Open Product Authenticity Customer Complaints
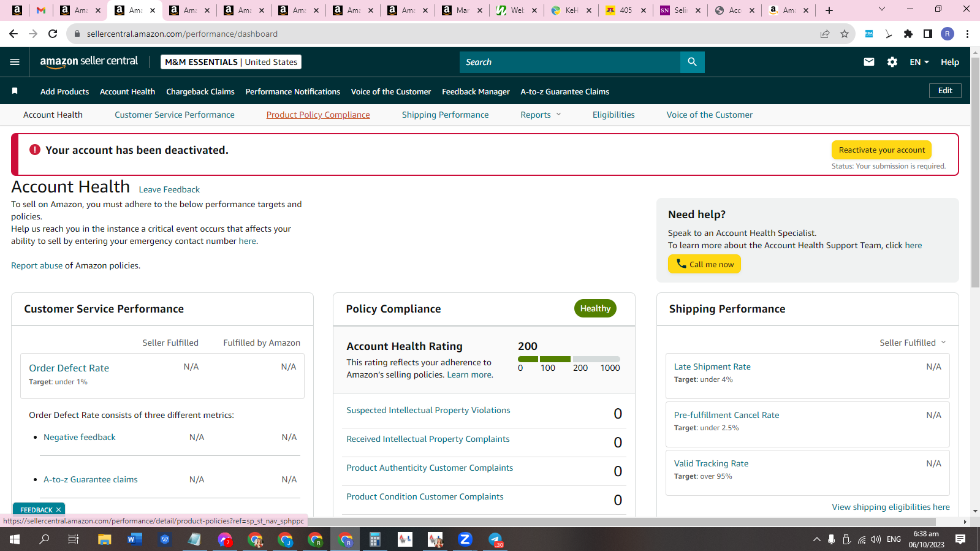980x551 pixels. (430, 468)
